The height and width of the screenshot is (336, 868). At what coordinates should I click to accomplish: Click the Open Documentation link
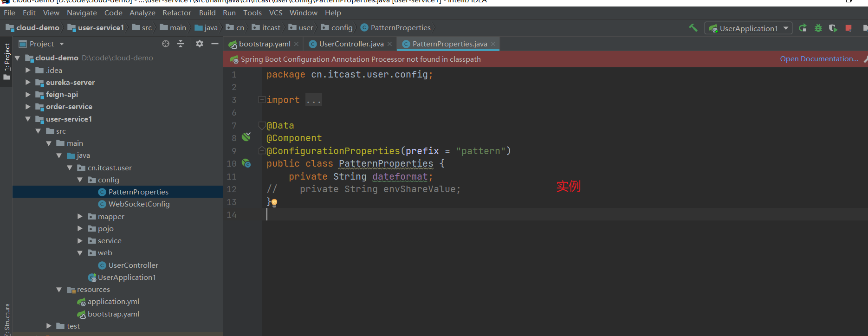(x=819, y=59)
